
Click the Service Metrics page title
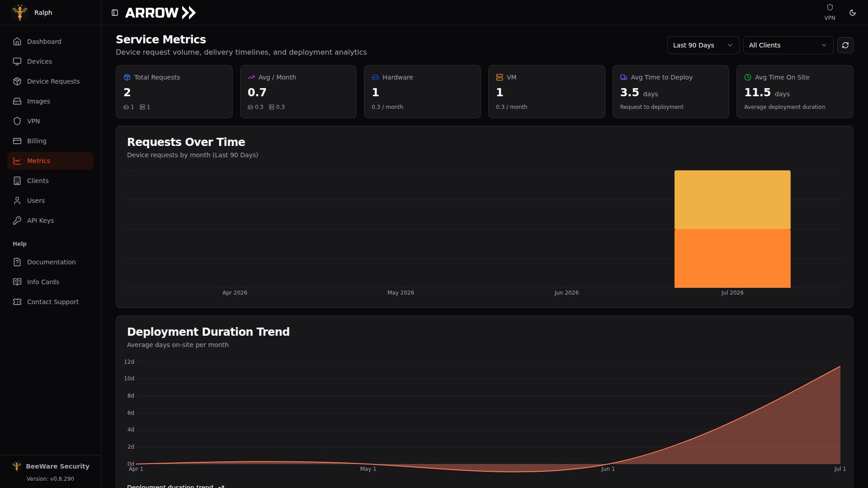[160, 39]
